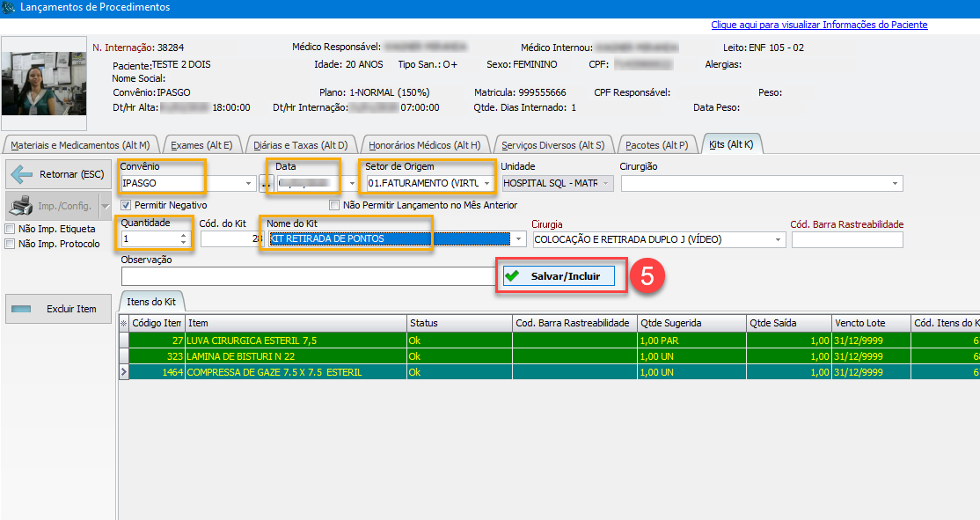Viewport: 980px width, 520px height.
Task: Select the LAMINA DE BISTURI N 22 row
Action: pos(296,355)
